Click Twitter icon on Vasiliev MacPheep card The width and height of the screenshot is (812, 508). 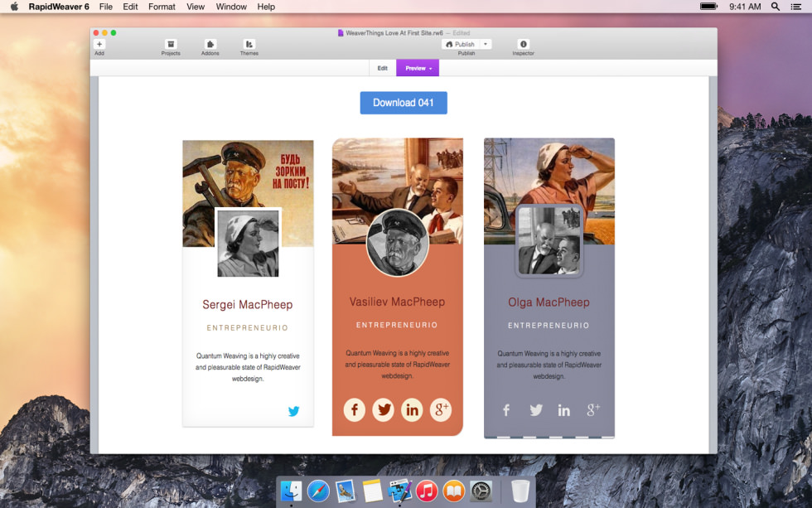(x=383, y=409)
